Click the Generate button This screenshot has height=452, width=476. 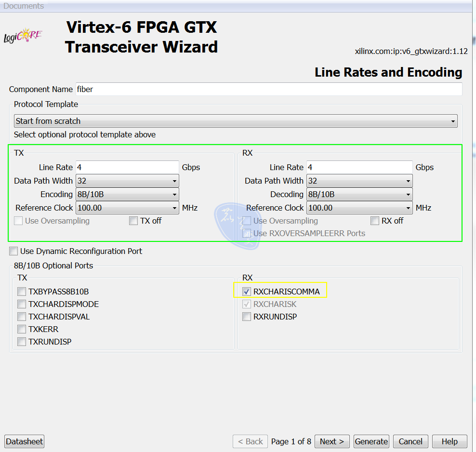[371, 441]
